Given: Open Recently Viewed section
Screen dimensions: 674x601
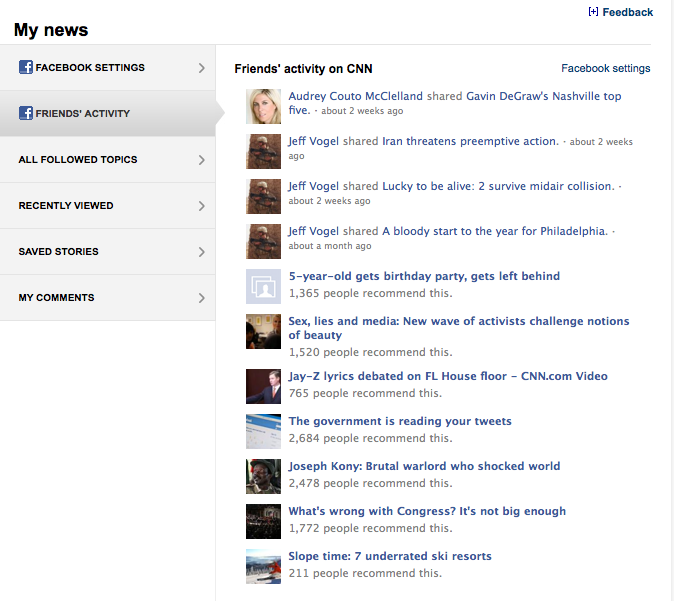Looking at the screenshot, I should [x=107, y=205].
